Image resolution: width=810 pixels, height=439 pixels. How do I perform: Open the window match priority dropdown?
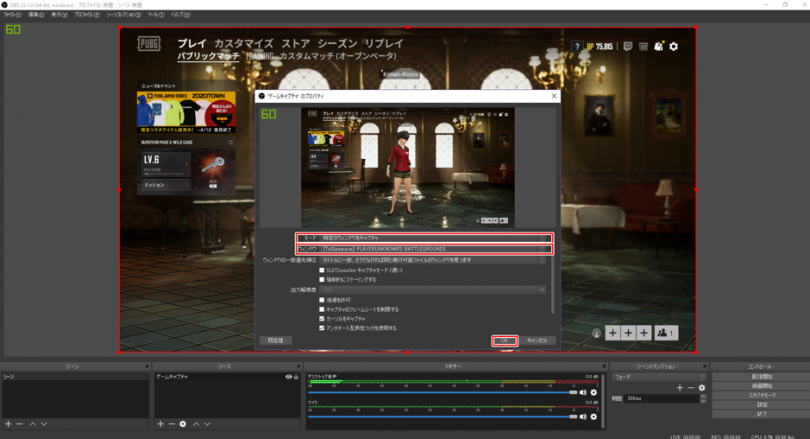pos(433,260)
